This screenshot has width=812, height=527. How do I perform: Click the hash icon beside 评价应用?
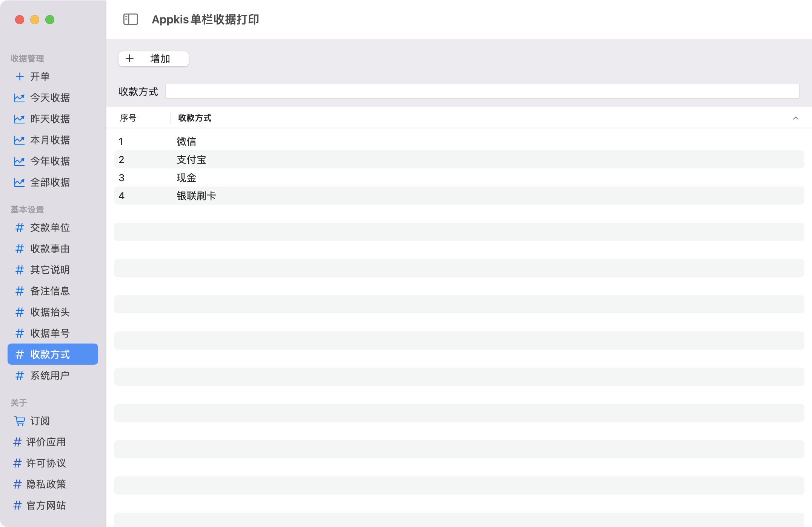(x=17, y=442)
